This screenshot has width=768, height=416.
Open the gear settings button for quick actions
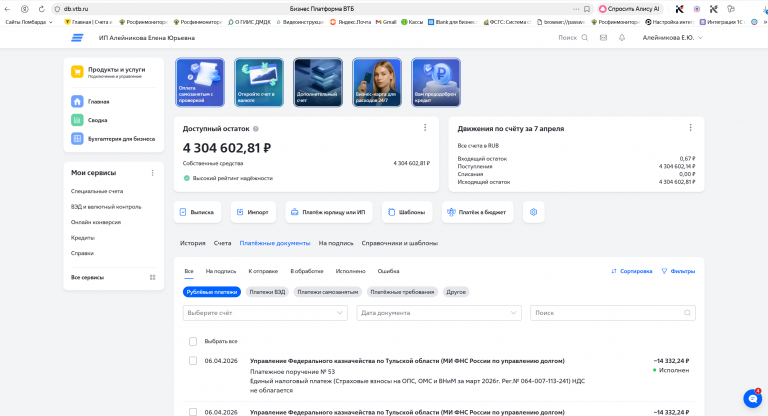[533, 212]
